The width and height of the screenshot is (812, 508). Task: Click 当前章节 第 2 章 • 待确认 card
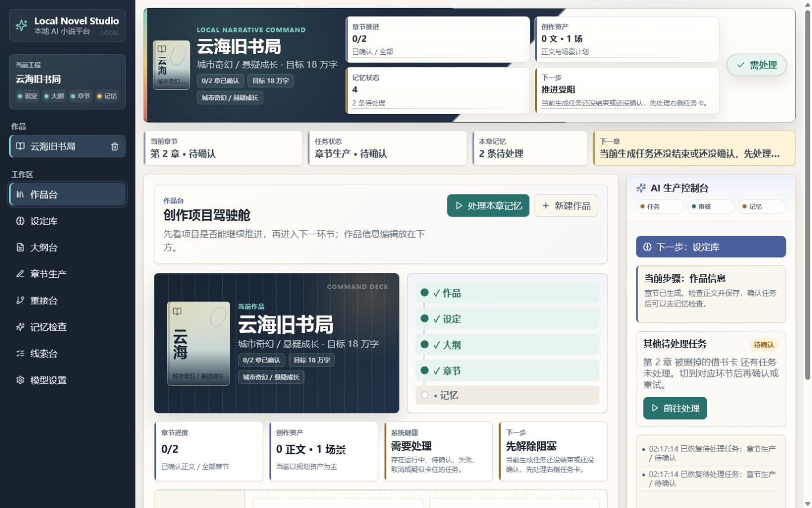click(x=223, y=148)
